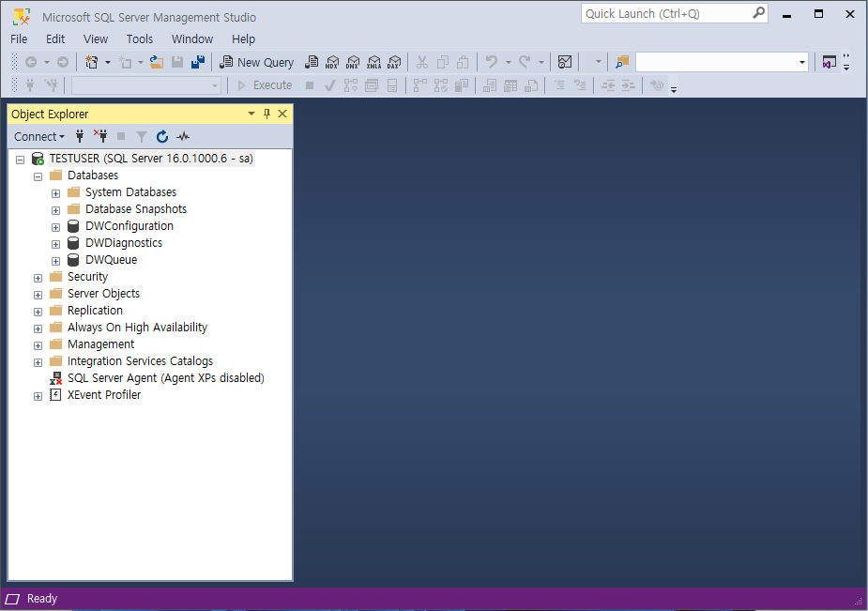Click the DAX Query icon

pyautogui.click(x=394, y=63)
